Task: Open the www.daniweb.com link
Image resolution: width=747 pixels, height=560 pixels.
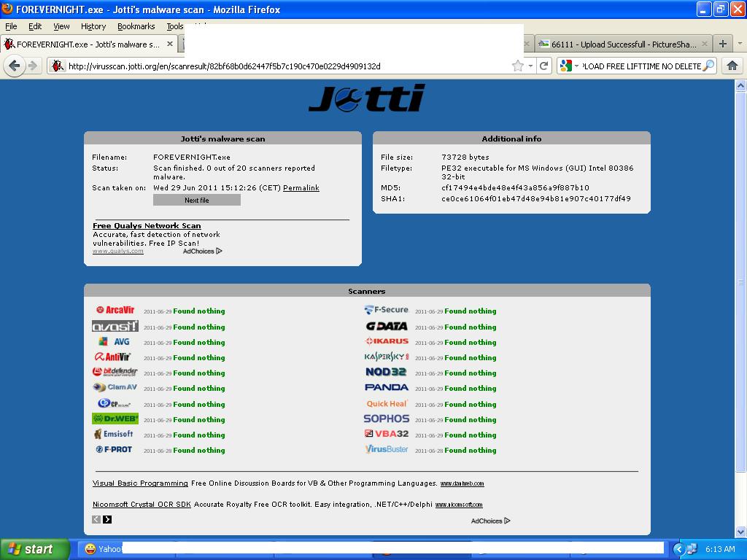Action: click(462, 483)
